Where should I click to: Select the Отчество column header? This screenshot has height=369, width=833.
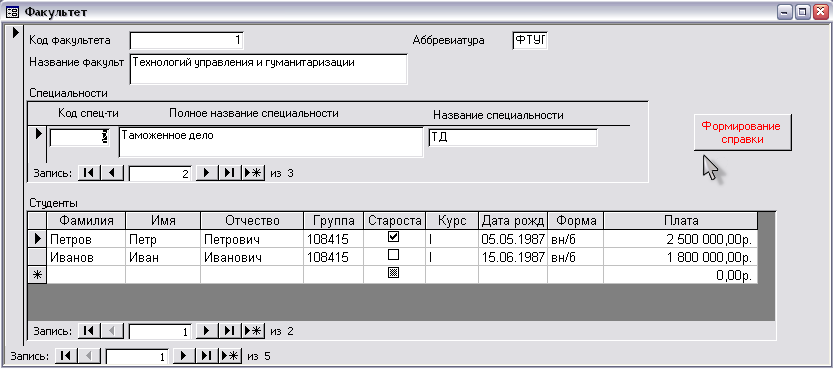[252, 220]
